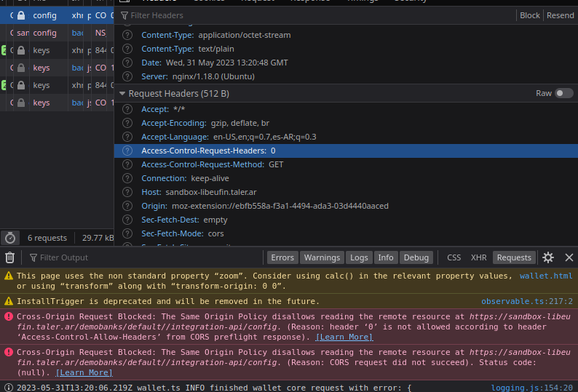Click help icon next to Sec-Fetch-Mode header

(x=127, y=233)
